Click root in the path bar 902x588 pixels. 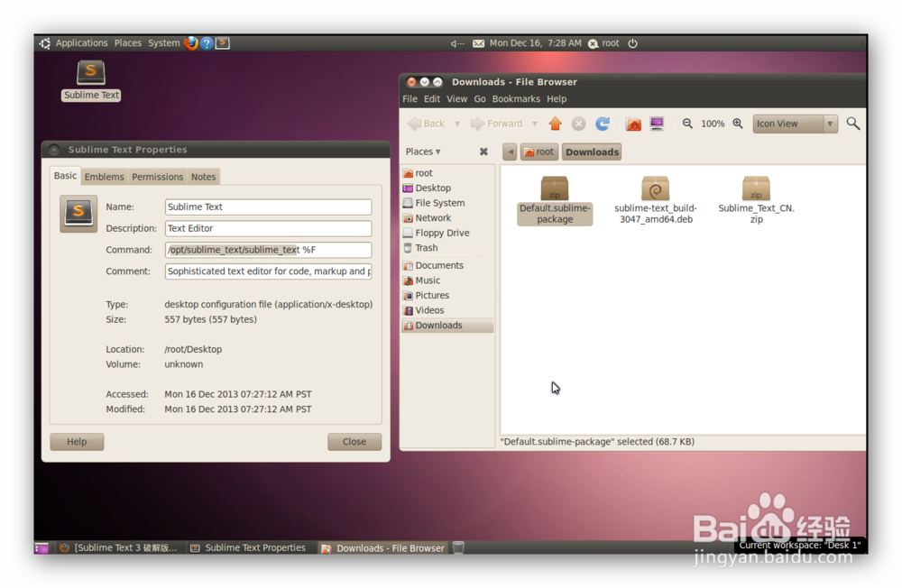(x=539, y=152)
